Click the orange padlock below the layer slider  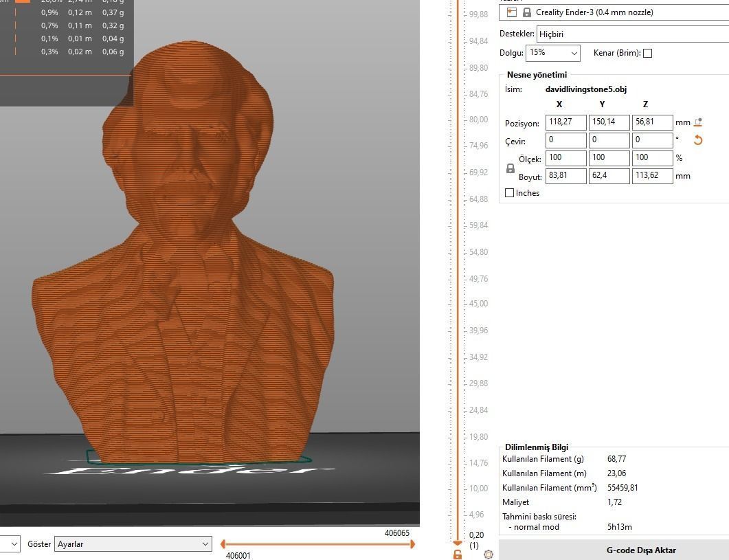pyautogui.click(x=458, y=555)
